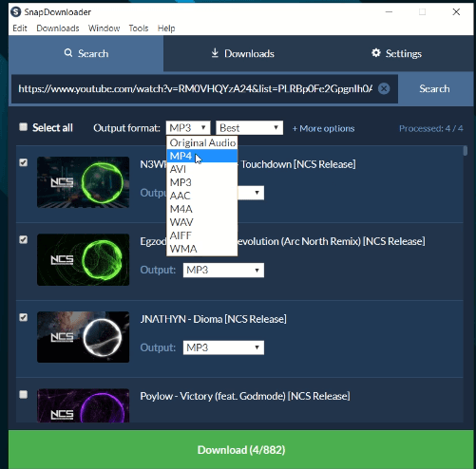Pick MP3 from the open format list
This screenshot has width=476, height=469.
[202, 182]
